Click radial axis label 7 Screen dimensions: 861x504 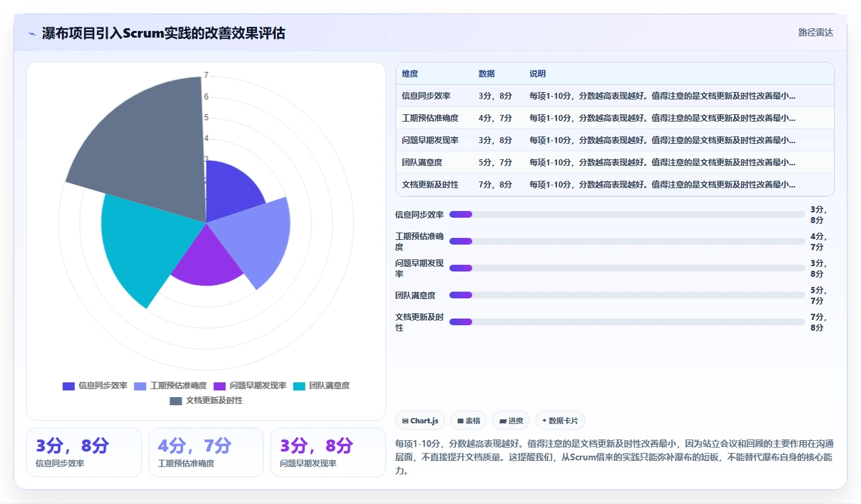(x=207, y=75)
